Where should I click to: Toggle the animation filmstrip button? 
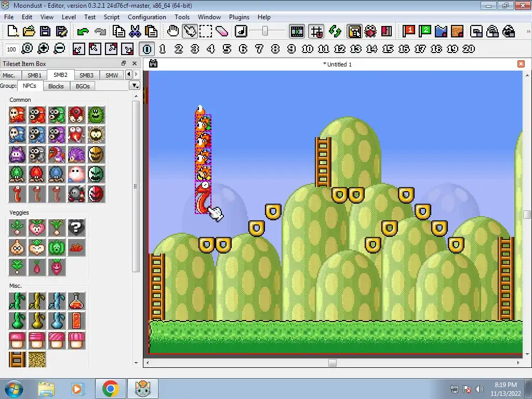pyautogui.click(x=297, y=31)
